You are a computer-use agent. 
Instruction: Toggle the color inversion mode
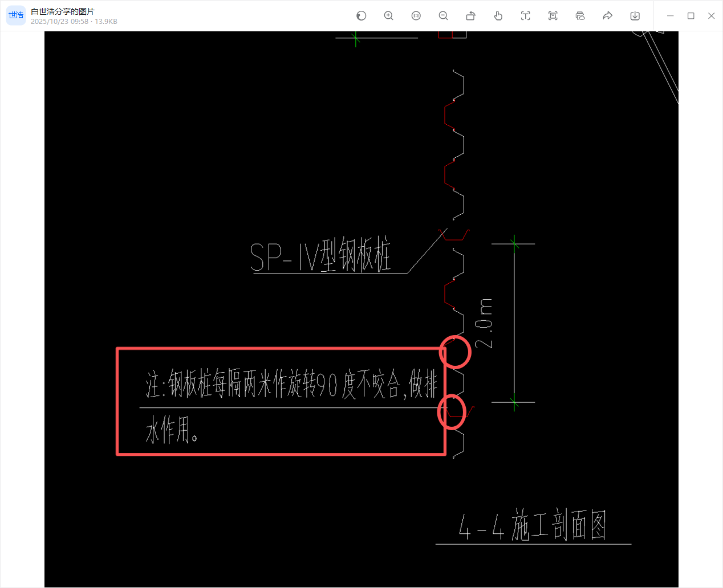click(x=361, y=15)
